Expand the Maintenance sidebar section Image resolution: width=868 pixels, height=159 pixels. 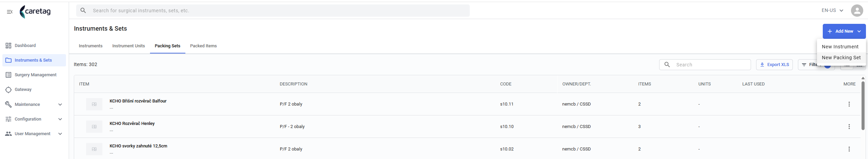click(x=60, y=105)
